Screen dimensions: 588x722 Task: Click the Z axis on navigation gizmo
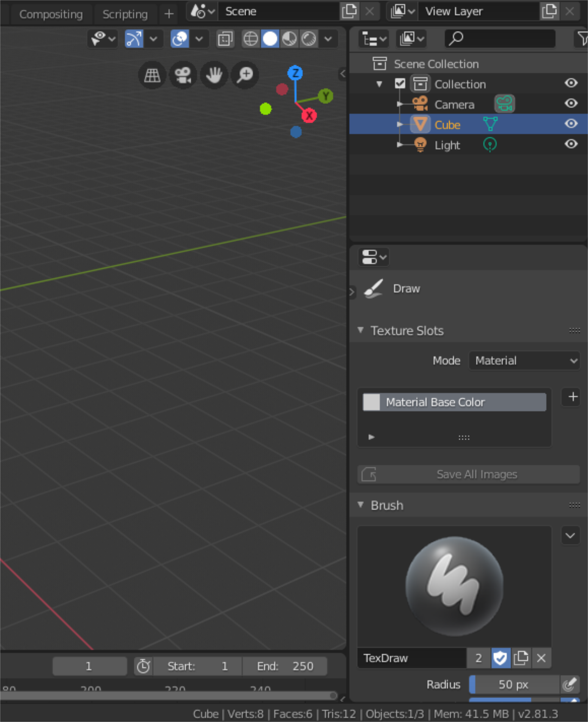pos(295,73)
